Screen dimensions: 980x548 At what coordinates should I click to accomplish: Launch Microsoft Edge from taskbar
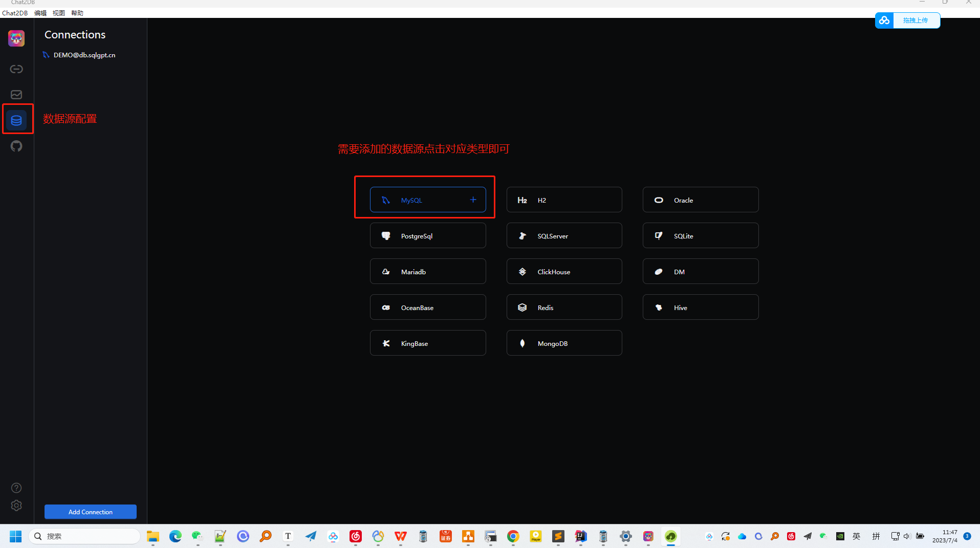[x=176, y=536]
